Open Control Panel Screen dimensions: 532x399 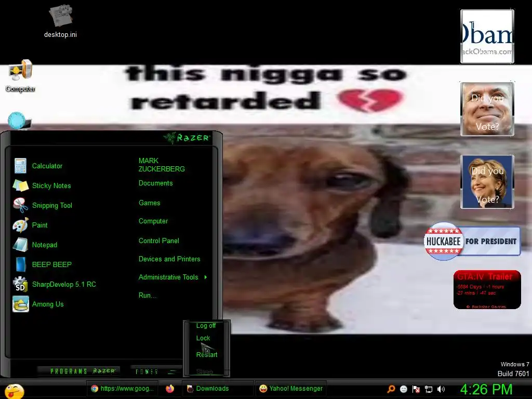point(159,241)
